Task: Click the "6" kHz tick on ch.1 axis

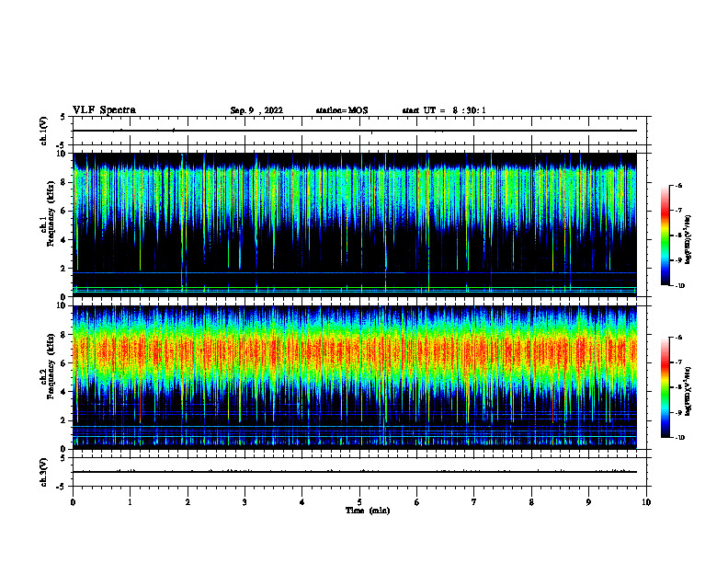Action: tap(63, 211)
